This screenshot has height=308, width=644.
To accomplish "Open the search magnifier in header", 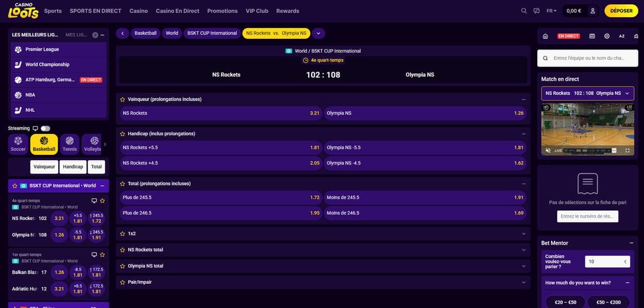I will (524, 11).
